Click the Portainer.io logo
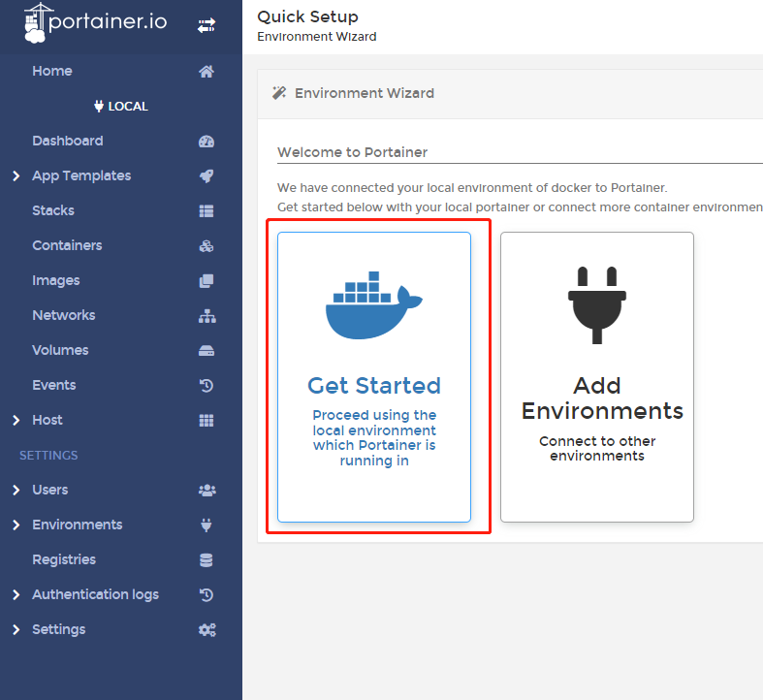Viewport: 763px width, 700px height. coord(95,22)
